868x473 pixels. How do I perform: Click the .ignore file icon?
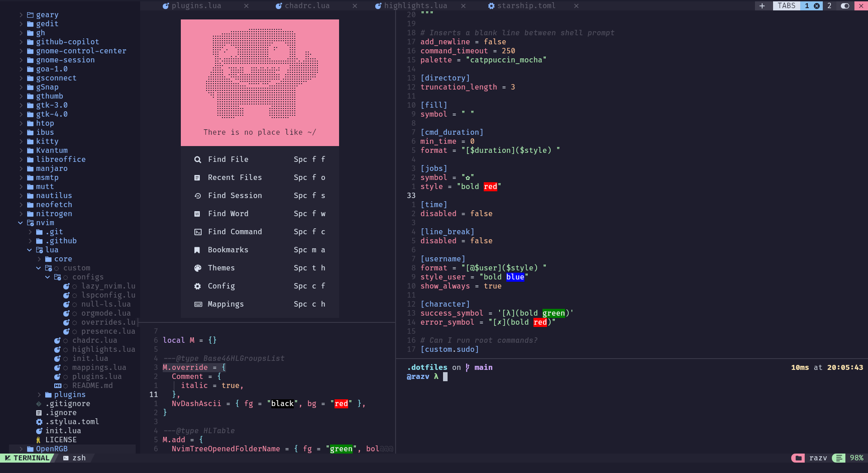coord(39,413)
